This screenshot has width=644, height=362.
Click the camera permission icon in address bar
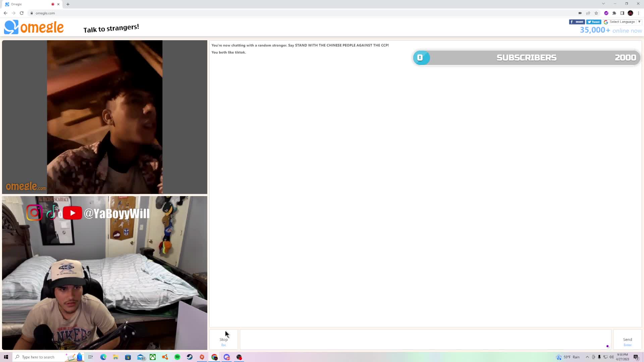[580, 13]
